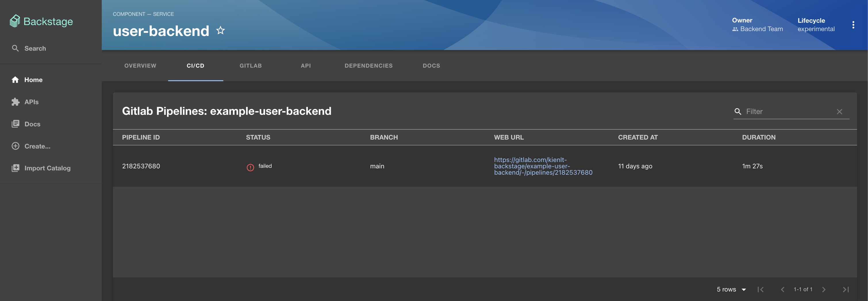Open Docs from the sidebar
868x301 pixels.
pyautogui.click(x=32, y=124)
